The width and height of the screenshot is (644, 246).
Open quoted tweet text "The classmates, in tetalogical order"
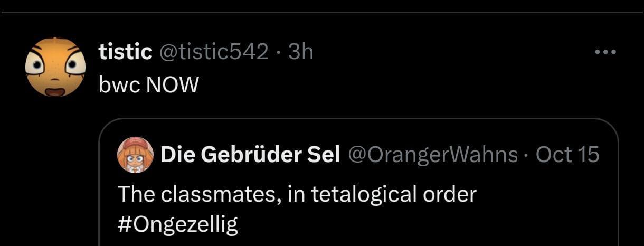(x=296, y=194)
